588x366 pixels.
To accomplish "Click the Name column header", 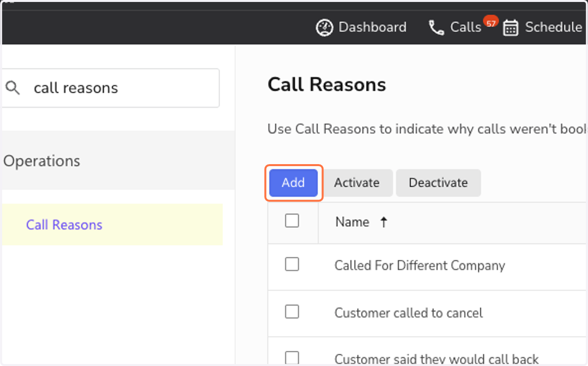I will [x=352, y=222].
